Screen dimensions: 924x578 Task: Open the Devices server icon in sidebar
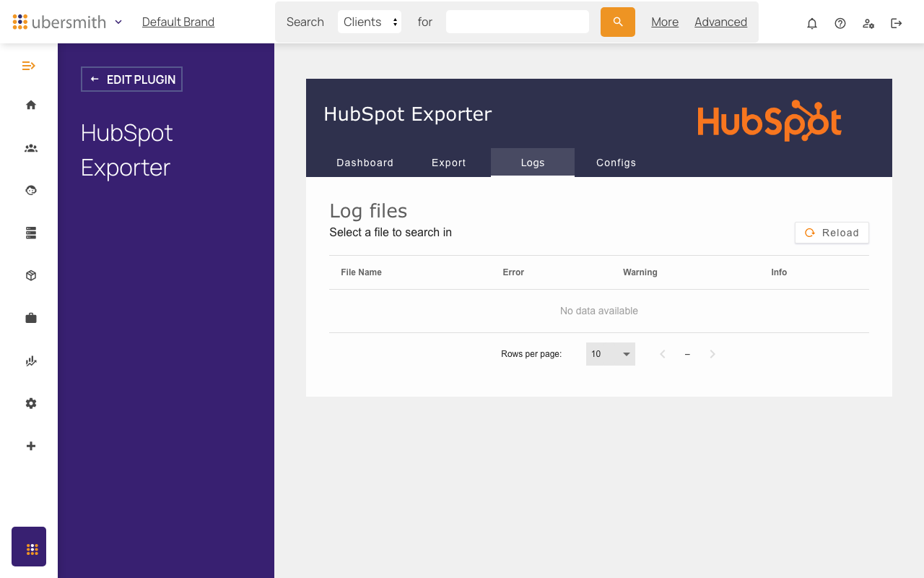pos(31,233)
